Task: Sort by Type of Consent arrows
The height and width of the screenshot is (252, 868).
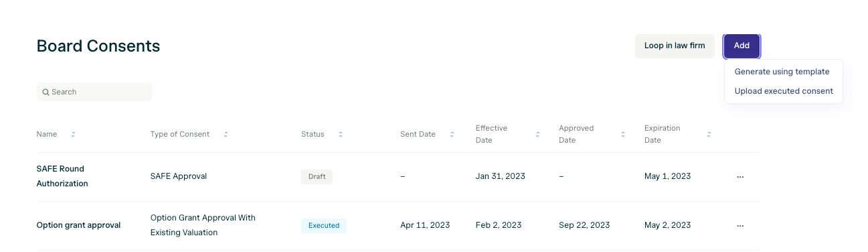Action: 226,134
